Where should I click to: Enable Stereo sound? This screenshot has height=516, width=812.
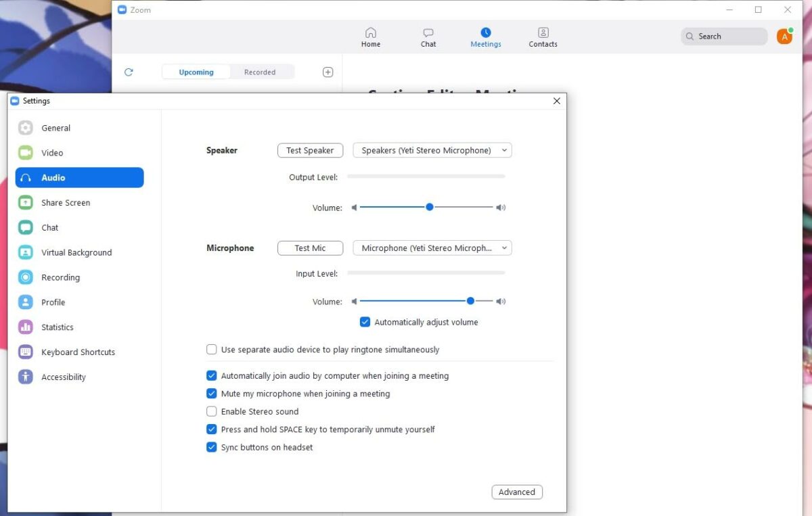[x=212, y=411]
